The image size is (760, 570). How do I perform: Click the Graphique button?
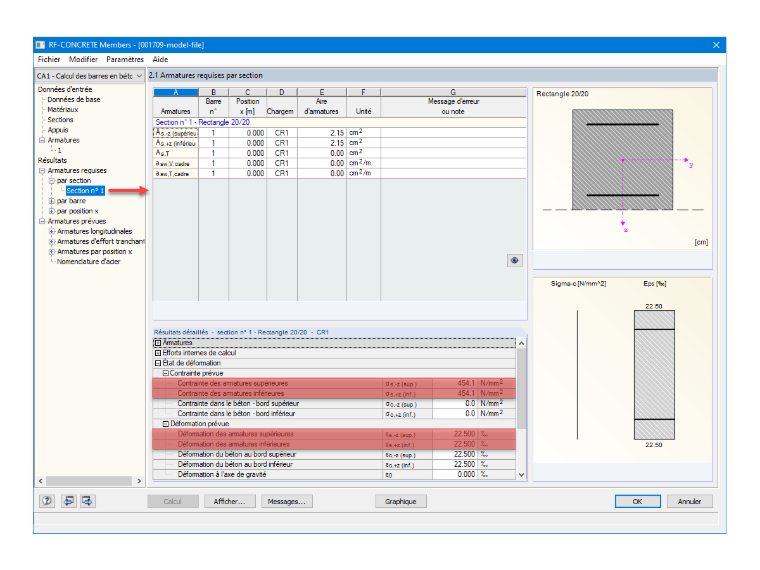tap(401, 501)
